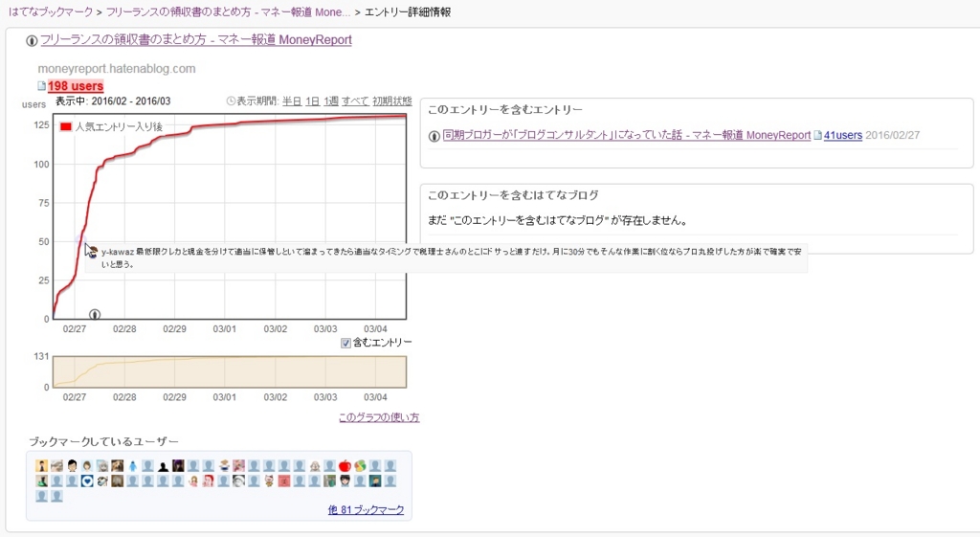Go to はてなブックマーク breadcrumb link
Screen dimensions: 980x537
[50, 11]
